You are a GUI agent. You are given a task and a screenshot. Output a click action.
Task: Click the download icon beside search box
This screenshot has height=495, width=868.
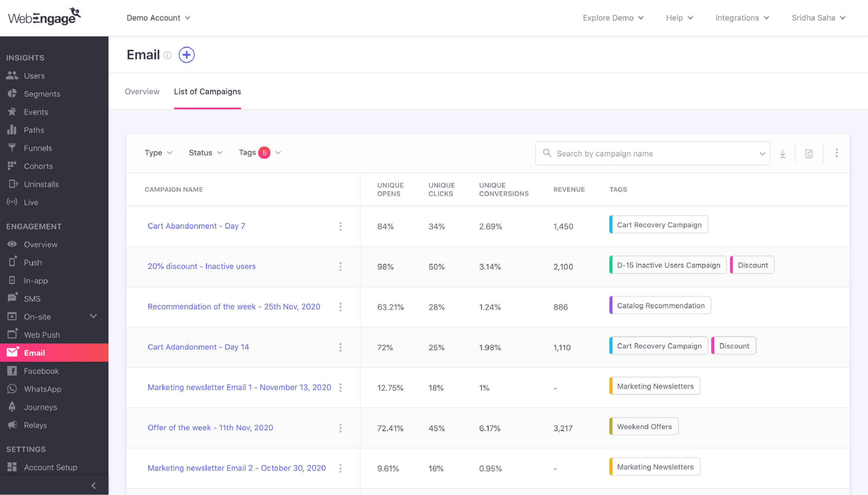point(782,154)
